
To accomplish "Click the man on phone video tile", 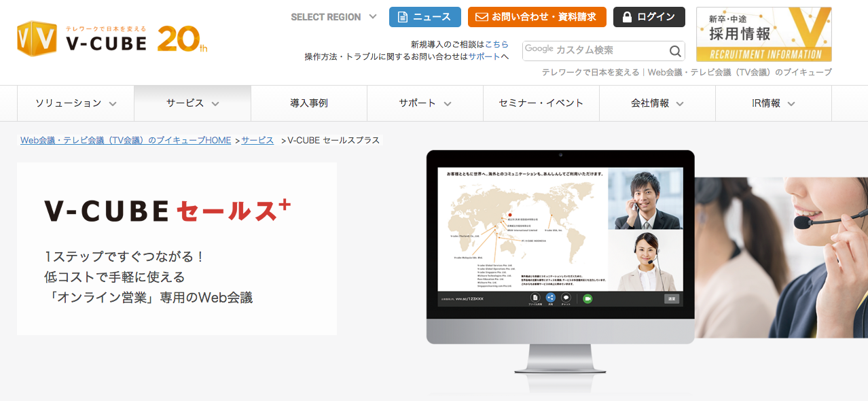I will click(645, 198).
